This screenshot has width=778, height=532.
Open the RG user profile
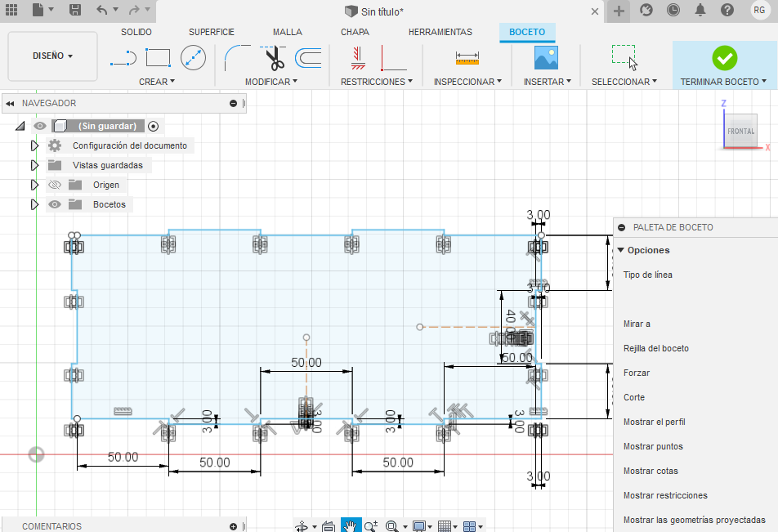point(759,10)
